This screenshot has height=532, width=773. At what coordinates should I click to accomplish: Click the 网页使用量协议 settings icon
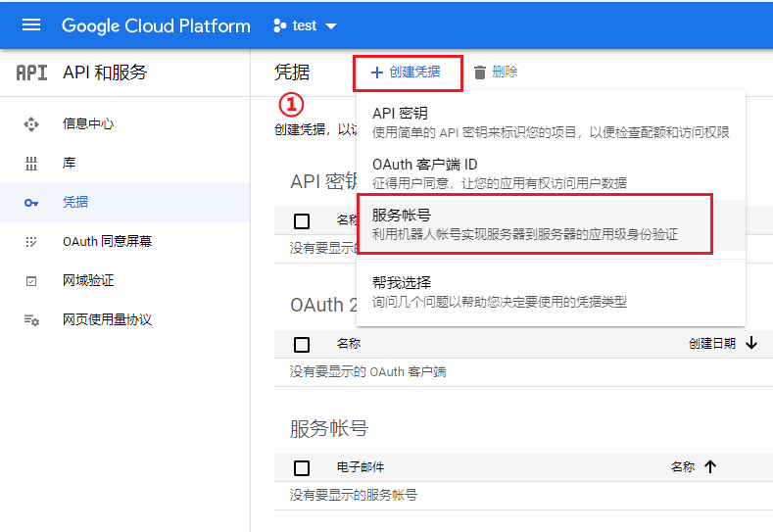pyautogui.click(x=30, y=319)
